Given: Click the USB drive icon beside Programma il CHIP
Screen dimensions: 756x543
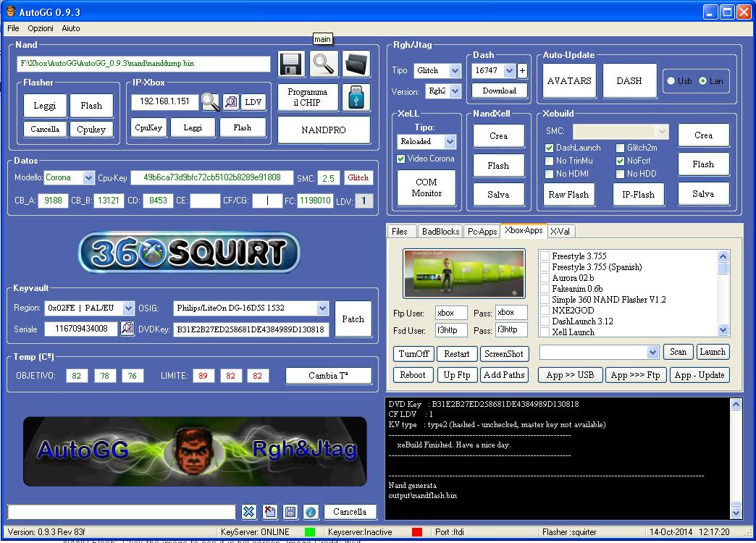Looking at the screenshot, I should tap(356, 97).
